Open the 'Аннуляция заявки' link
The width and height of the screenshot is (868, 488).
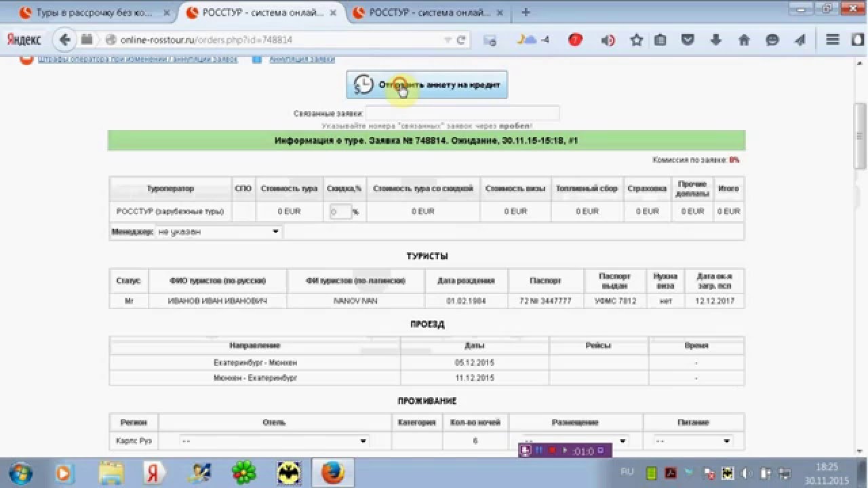coord(302,59)
